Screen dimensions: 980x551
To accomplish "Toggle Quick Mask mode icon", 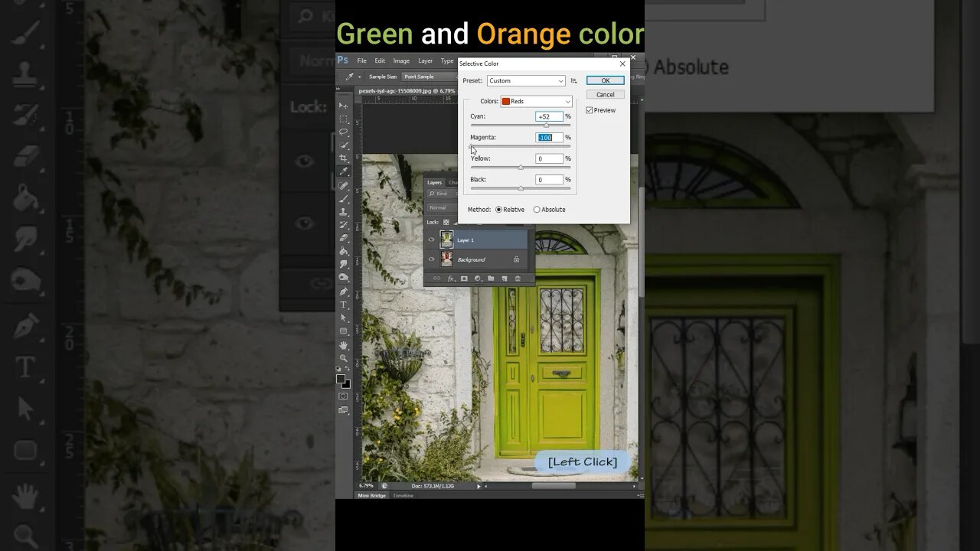I will [x=343, y=396].
